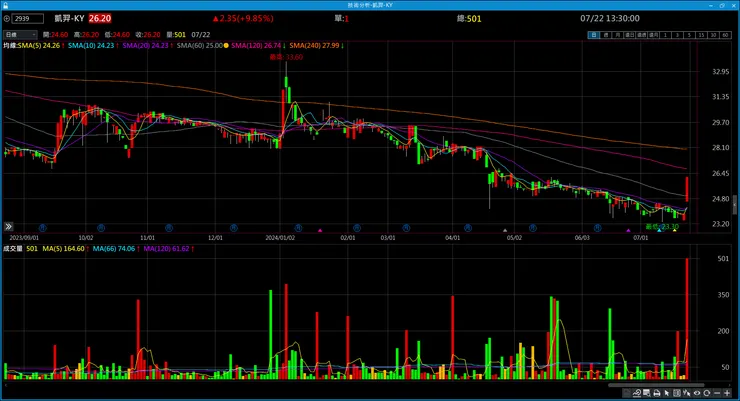Click the 總:501 total volume text
The width and height of the screenshot is (740, 401).
point(469,19)
